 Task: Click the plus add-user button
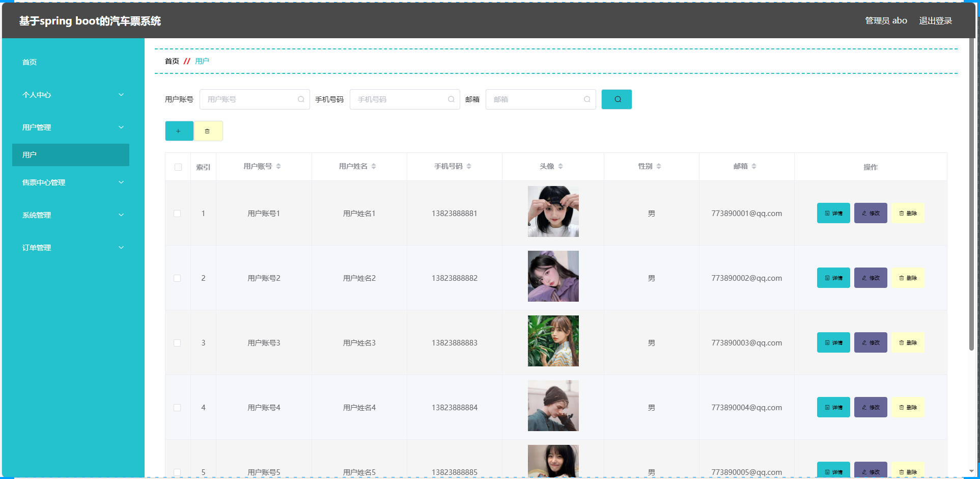[x=179, y=131]
